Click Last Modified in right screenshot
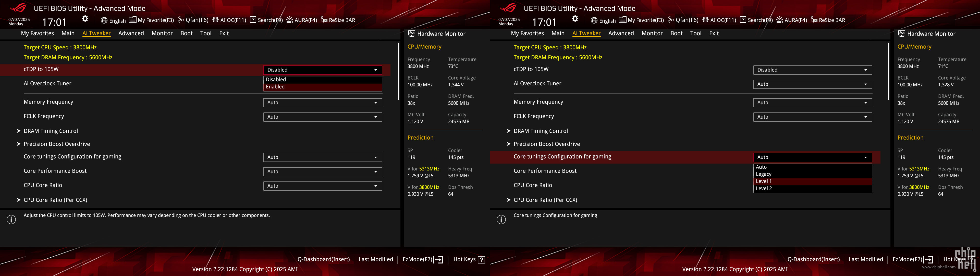 coord(866,259)
